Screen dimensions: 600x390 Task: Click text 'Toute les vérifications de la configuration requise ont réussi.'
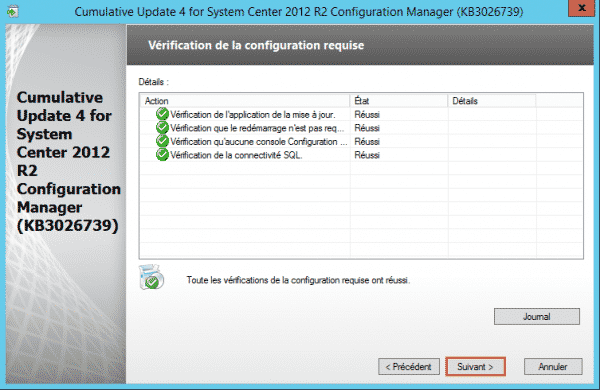(298, 280)
